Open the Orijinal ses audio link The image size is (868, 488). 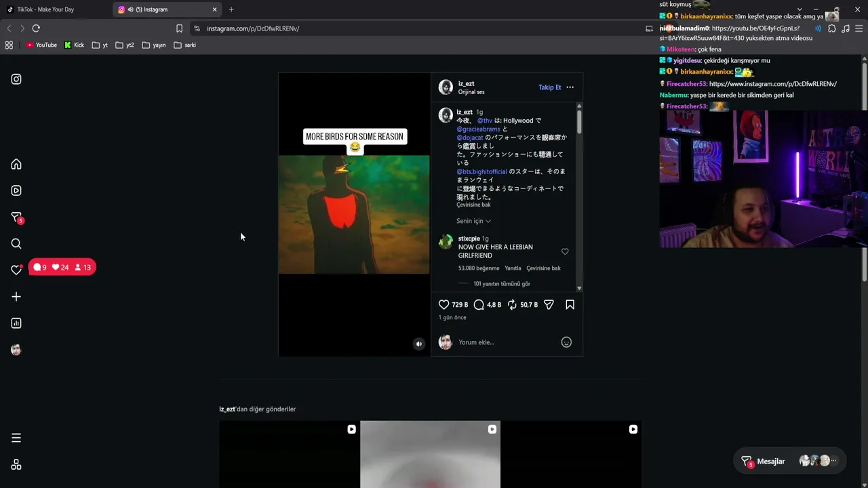click(471, 92)
